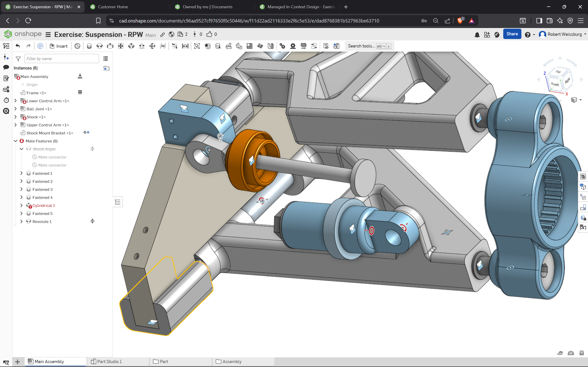Open the Gear relation tool
588x367 pixels.
click(x=282, y=46)
